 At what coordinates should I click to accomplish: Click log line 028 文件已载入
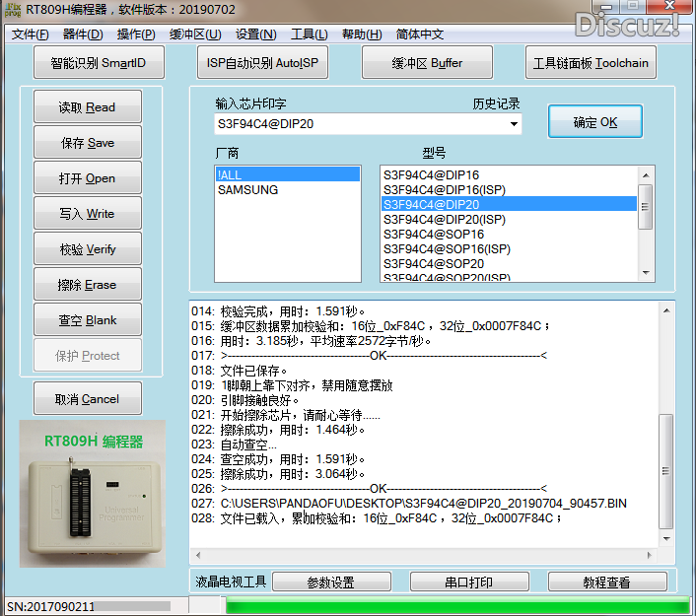point(390,518)
